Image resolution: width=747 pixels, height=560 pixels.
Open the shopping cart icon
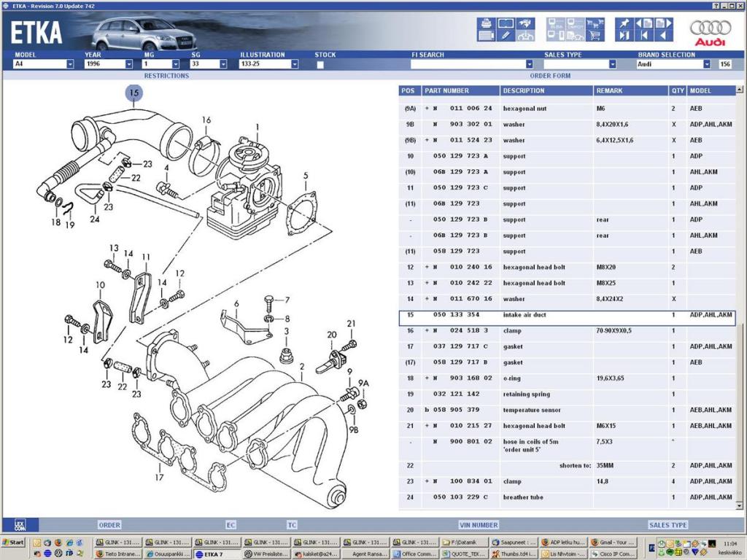click(595, 35)
